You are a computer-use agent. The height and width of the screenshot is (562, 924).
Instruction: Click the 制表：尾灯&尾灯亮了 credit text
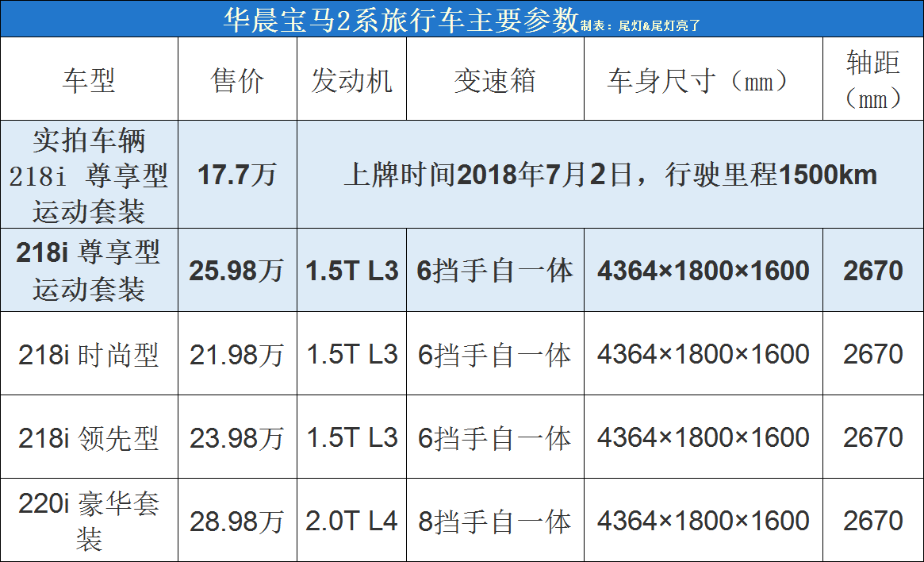coord(641,25)
